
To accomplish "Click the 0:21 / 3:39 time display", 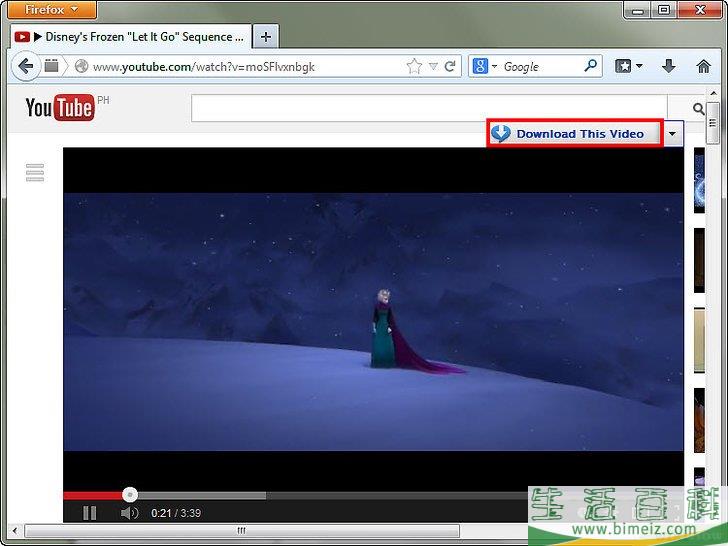I will [x=176, y=513].
